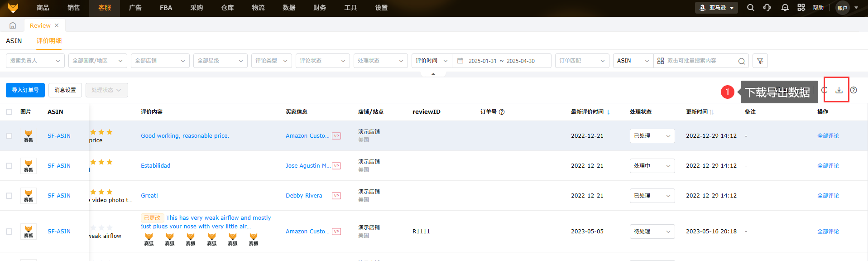Open the search magnifier in the top bar
Image resolution: width=868 pixels, height=261 pixels.
(x=751, y=8)
